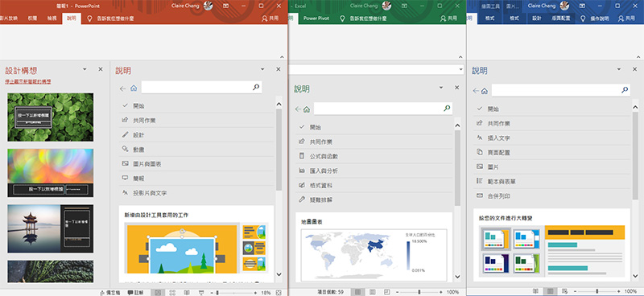The width and height of the screenshot is (644, 296).
Task: Open 備忘稿 notes in PowerPoint status bar
Action: [x=109, y=293]
